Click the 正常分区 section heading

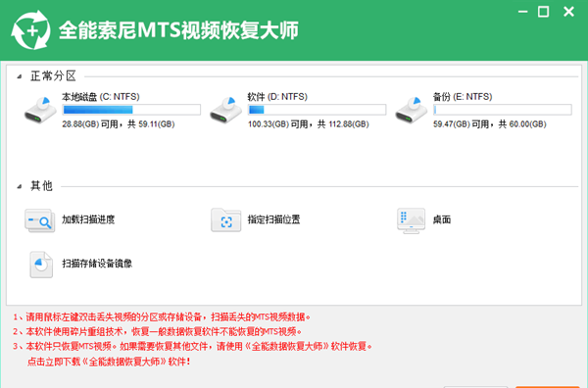53,76
